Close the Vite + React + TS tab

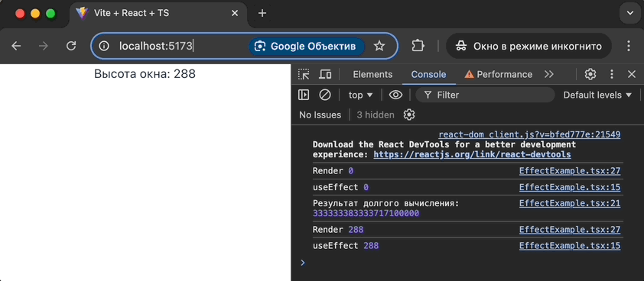235,13
